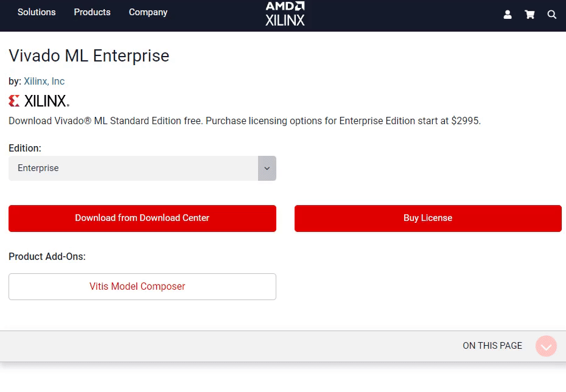This screenshot has width=566, height=392.
Task: Open Vitis Model Composer add-on
Action: pos(142,287)
